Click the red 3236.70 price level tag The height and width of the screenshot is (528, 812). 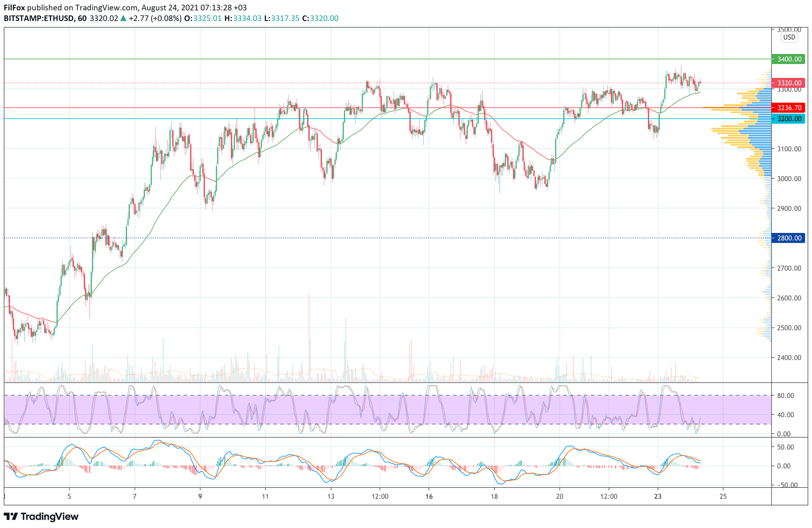pyautogui.click(x=788, y=108)
